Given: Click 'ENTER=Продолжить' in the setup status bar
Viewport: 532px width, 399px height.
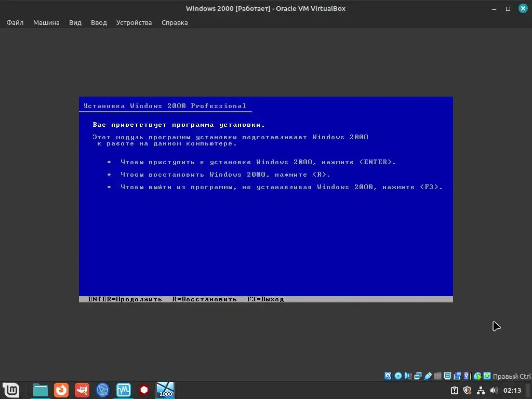Looking at the screenshot, I should point(125,299).
